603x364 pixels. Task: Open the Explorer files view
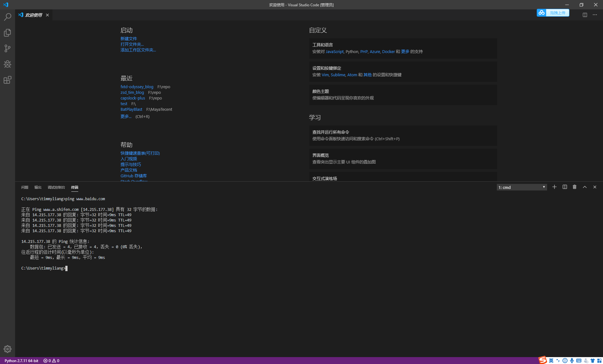coord(8,33)
